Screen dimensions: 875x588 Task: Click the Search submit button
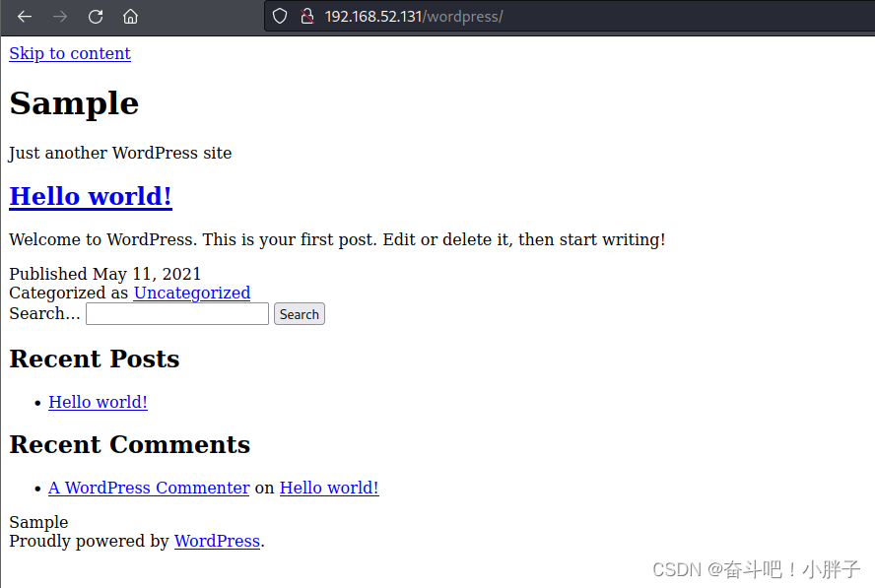click(300, 314)
